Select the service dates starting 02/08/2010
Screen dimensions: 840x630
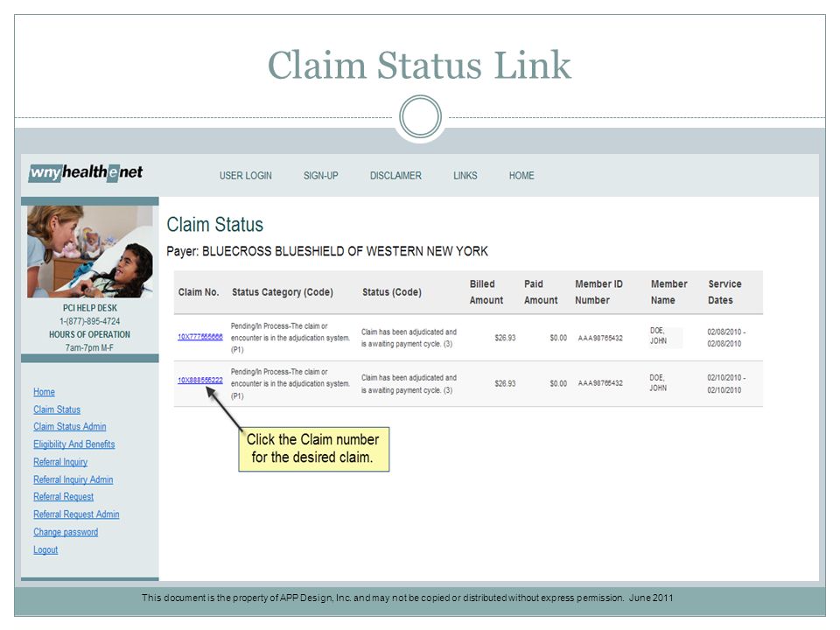pyautogui.click(x=726, y=338)
